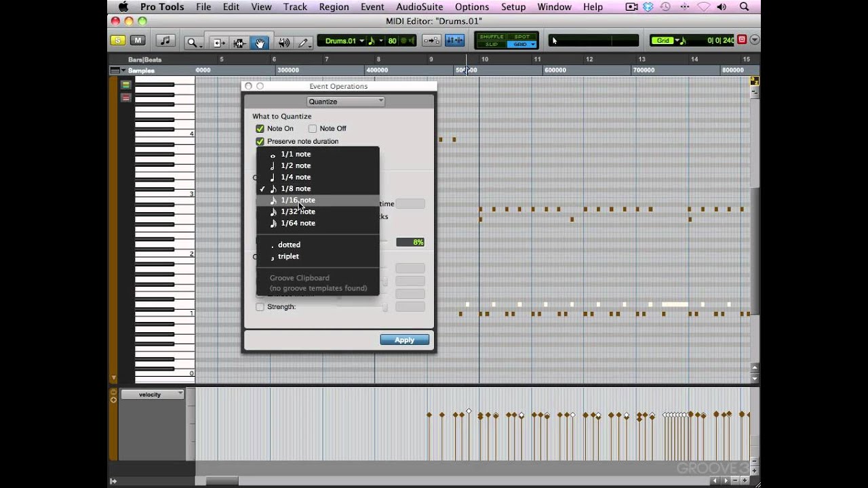Click the 8% swing percentage field
Screen dimensions: 868x488
pos(410,243)
